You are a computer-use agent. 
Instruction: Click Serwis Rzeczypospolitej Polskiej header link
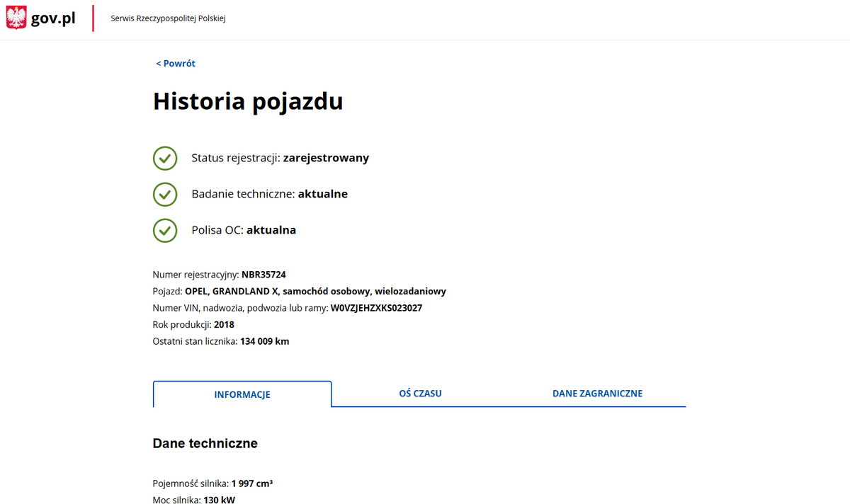coord(166,18)
